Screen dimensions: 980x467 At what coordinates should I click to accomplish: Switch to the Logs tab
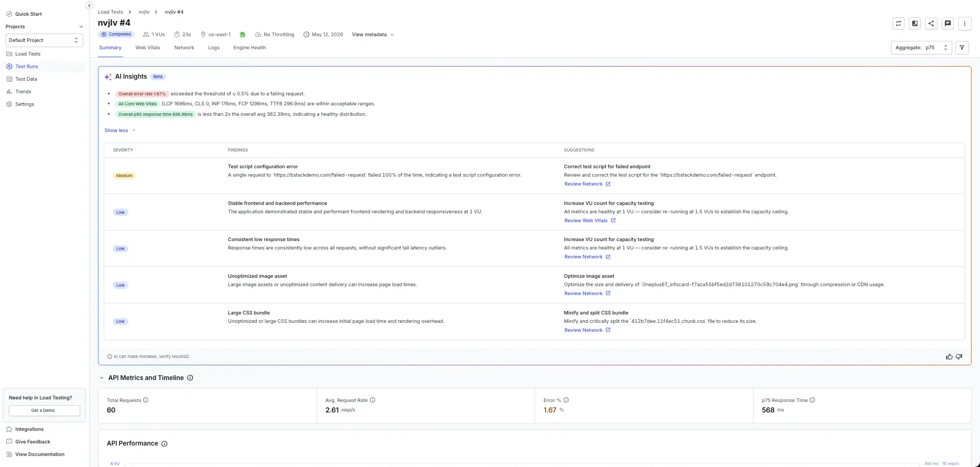pos(214,48)
